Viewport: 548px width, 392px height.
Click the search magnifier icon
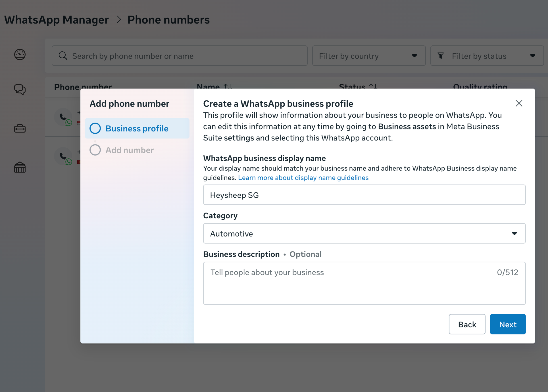(63, 56)
